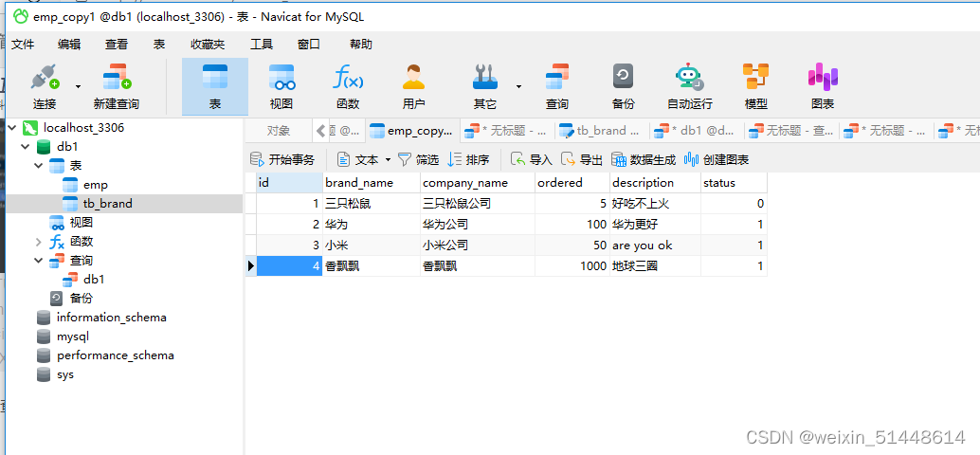Screen dimensions: 980x455
Task: Select the db1 query under 查询
Action: point(94,280)
